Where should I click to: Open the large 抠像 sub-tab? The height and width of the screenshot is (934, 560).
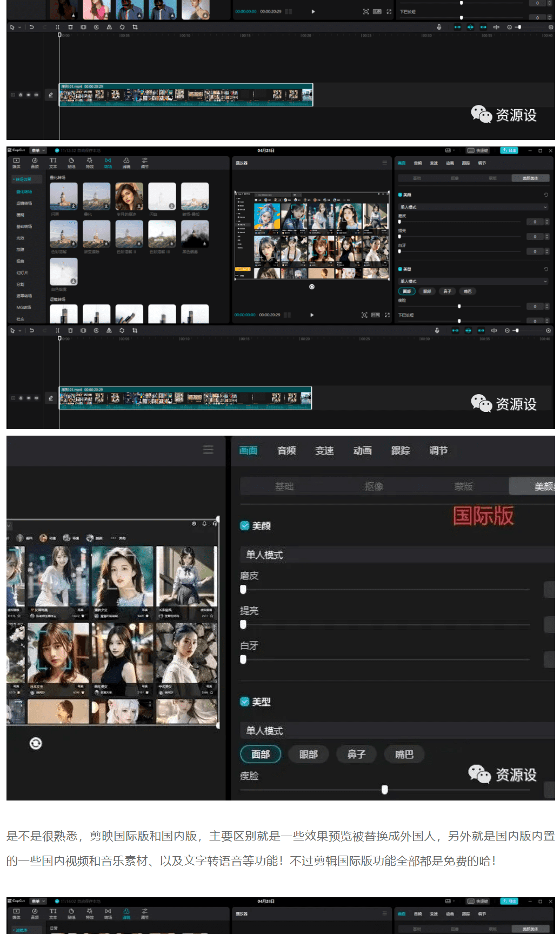374,486
